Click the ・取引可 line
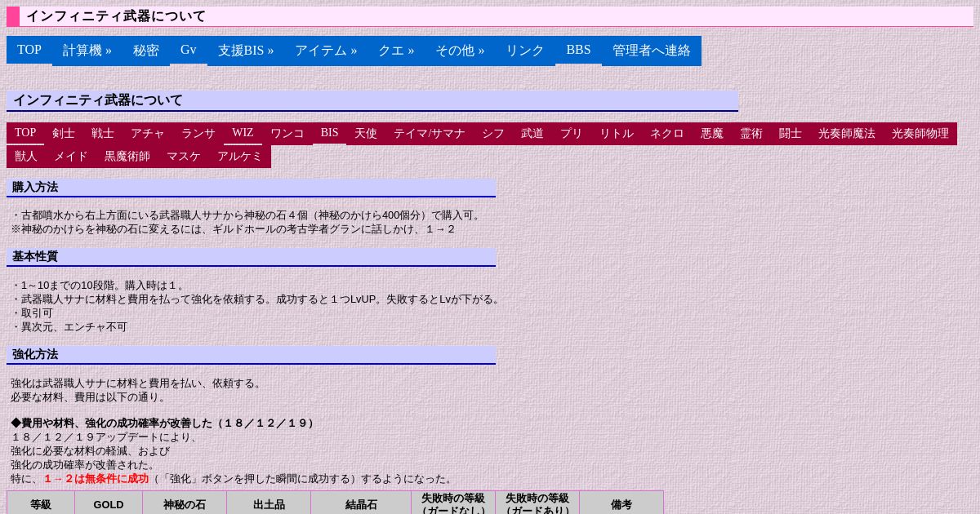 32,313
